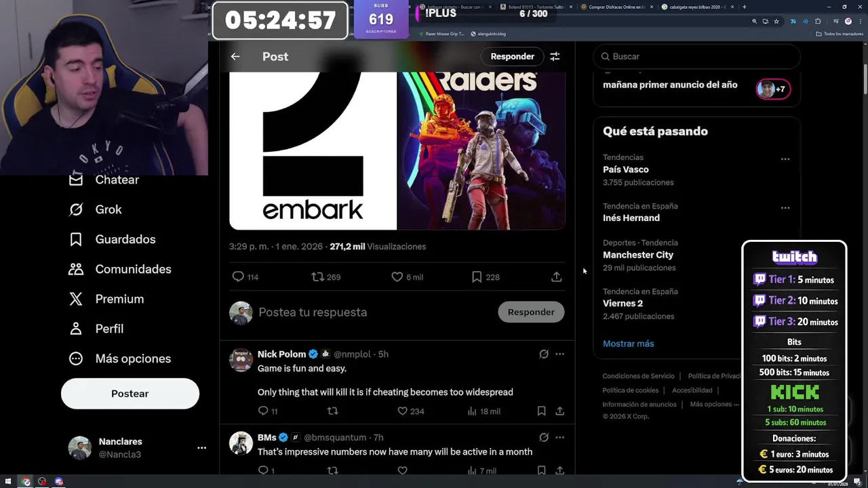Expand the footer Más opciones menu
The image size is (868, 488).
point(715,405)
